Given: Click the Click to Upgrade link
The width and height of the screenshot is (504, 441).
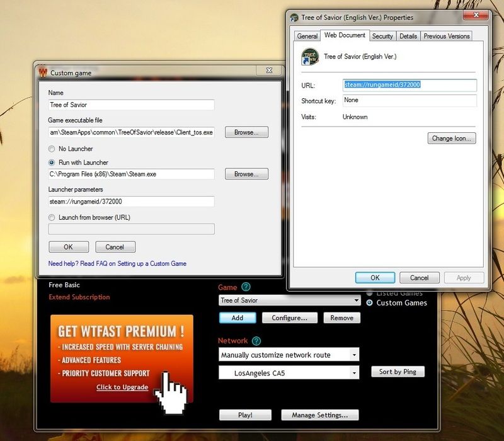Looking at the screenshot, I should pos(122,387).
